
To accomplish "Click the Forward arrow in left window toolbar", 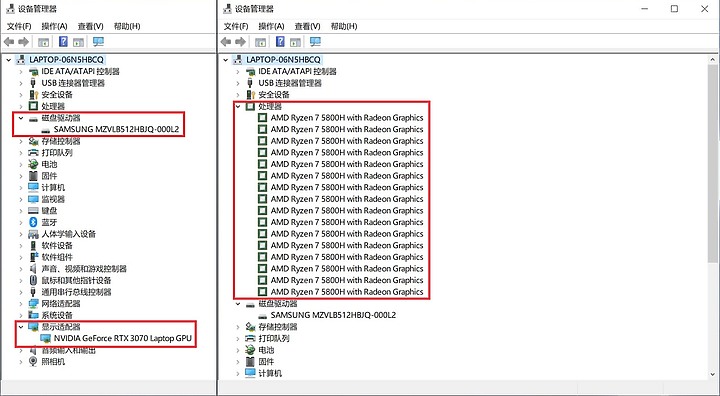I will pyautogui.click(x=23, y=42).
